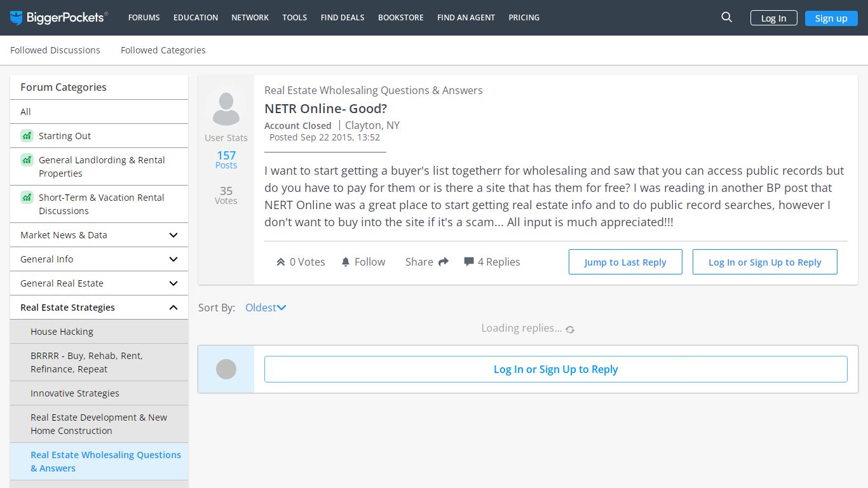The height and width of the screenshot is (488, 868).
Task: Click the Short-Term Rental chart icon
Action: [27, 197]
